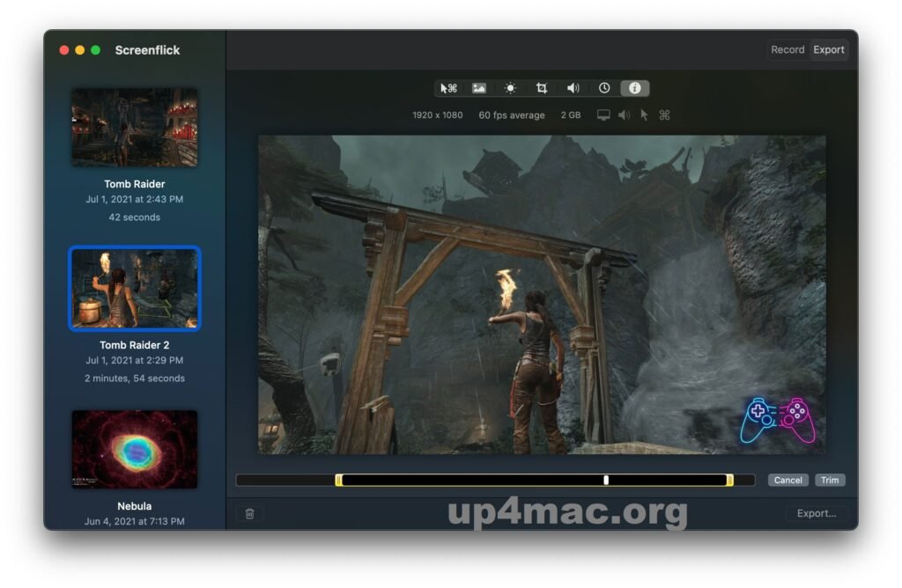
Task: Click the left yellow trim handle
Action: pyautogui.click(x=339, y=480)
